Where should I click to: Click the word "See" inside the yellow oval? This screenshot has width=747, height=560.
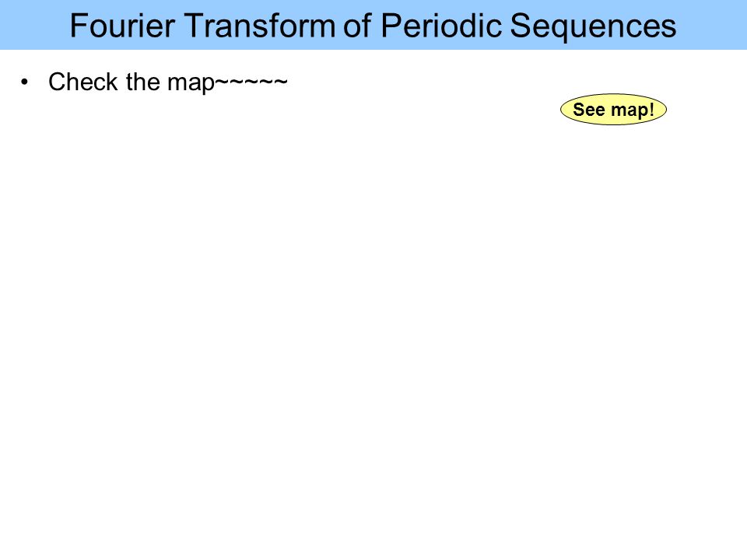coord(589,110)
